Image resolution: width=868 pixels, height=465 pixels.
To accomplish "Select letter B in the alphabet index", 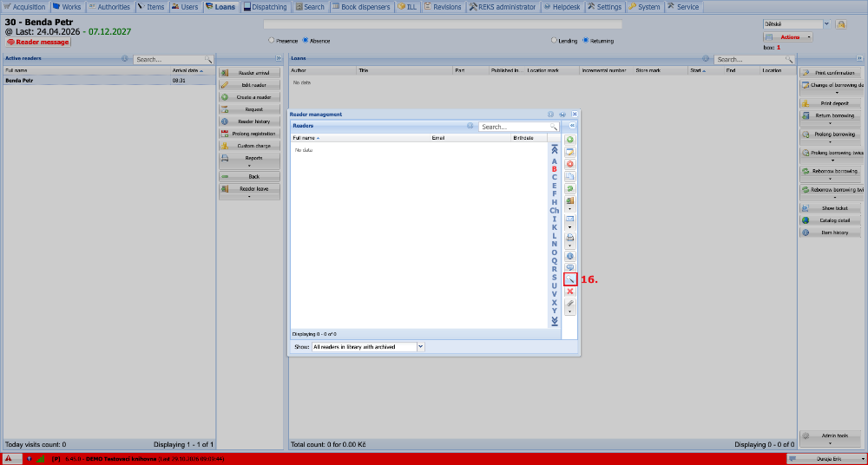I will pos(554,169).
